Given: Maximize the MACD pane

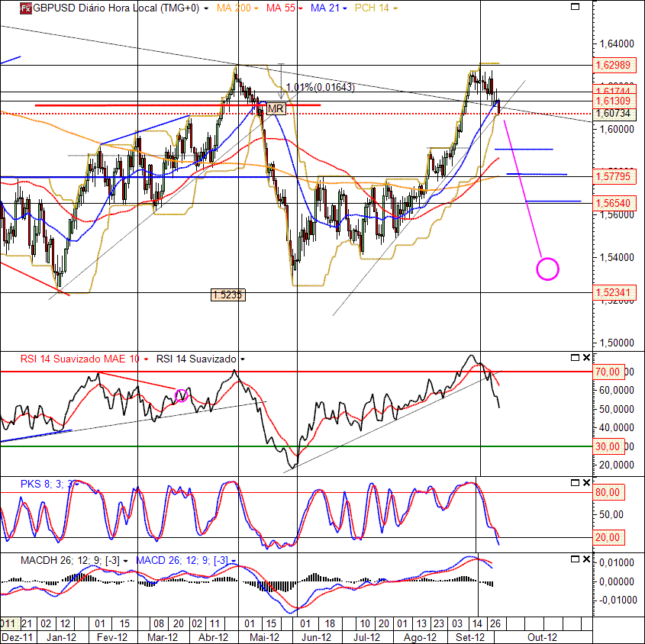Looking at the screenshot, I should click(575, 559).
